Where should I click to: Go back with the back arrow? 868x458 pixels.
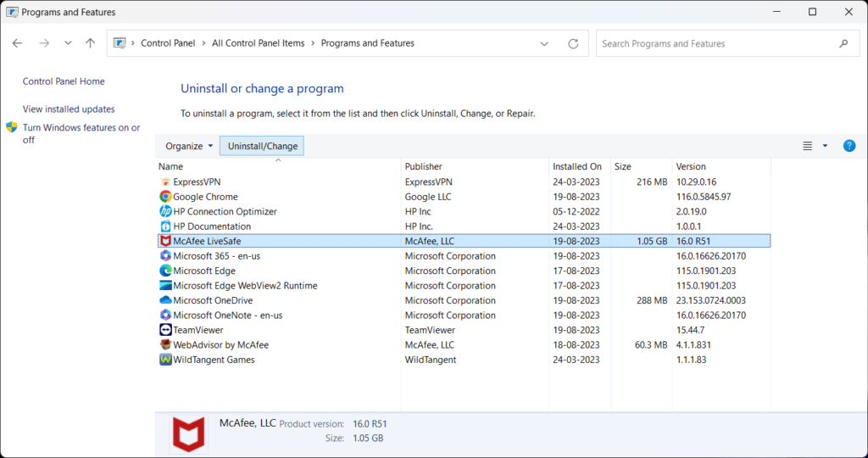[18, 43]
